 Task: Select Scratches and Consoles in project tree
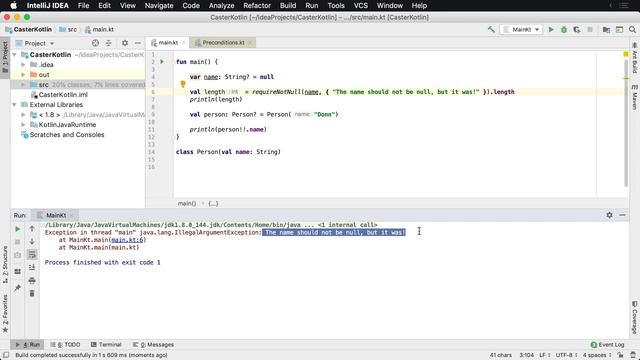point(67,135)
